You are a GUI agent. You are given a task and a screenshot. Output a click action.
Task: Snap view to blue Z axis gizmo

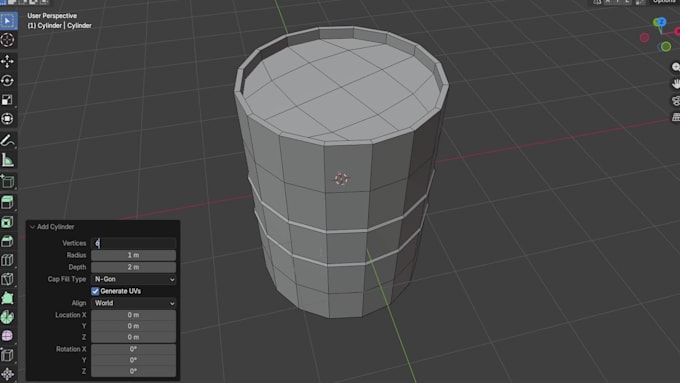[x=662, y=22]
